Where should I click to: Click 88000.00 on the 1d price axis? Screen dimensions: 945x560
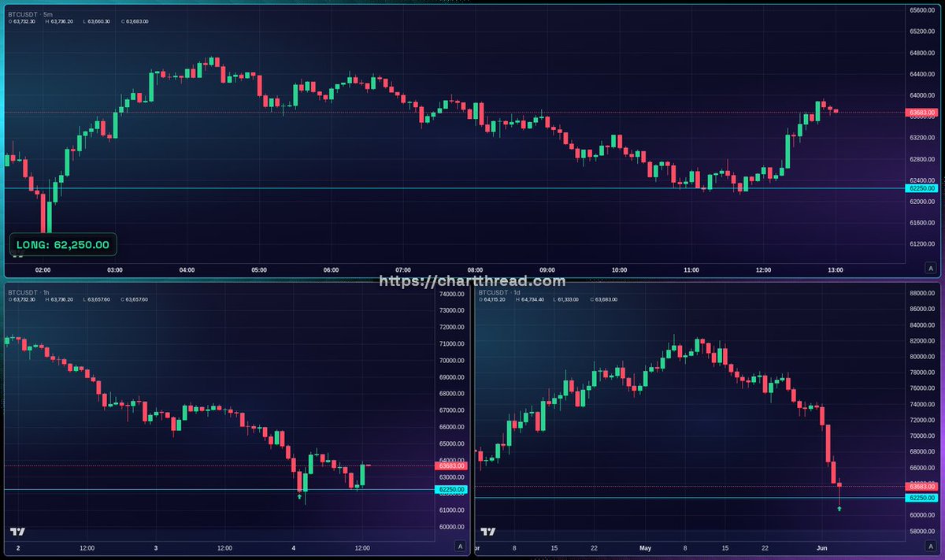[922, 293]
